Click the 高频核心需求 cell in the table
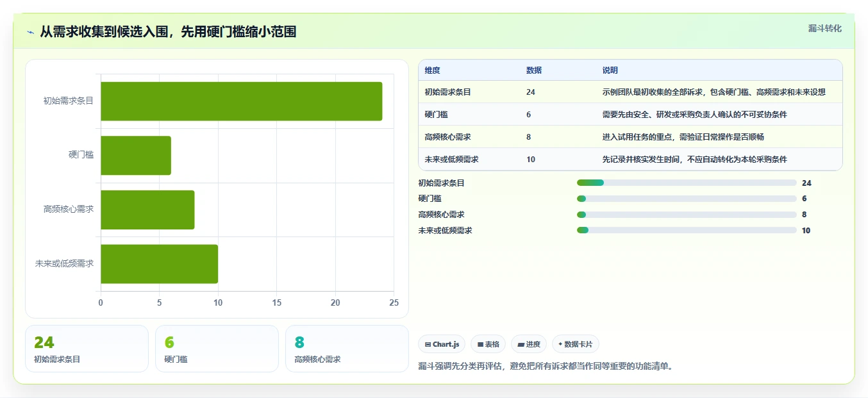The image size is (868, 398). [447, 137]
